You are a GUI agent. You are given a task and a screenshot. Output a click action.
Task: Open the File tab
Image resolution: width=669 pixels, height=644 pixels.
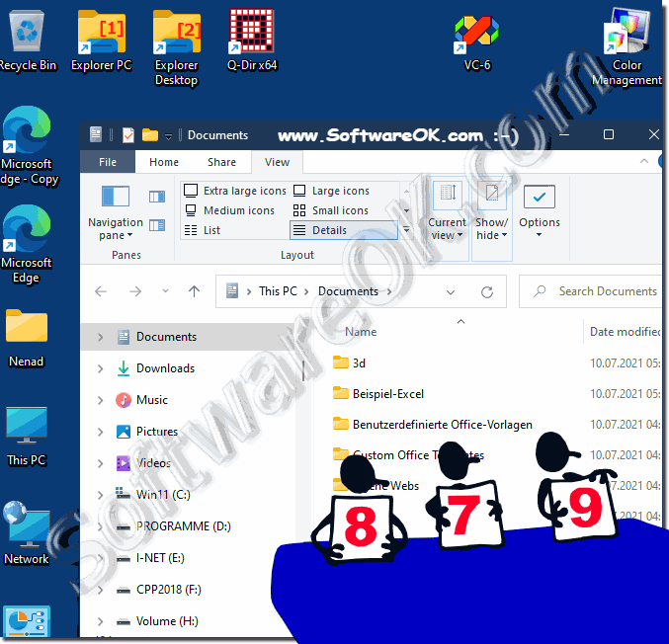click(x=108, y=162)
